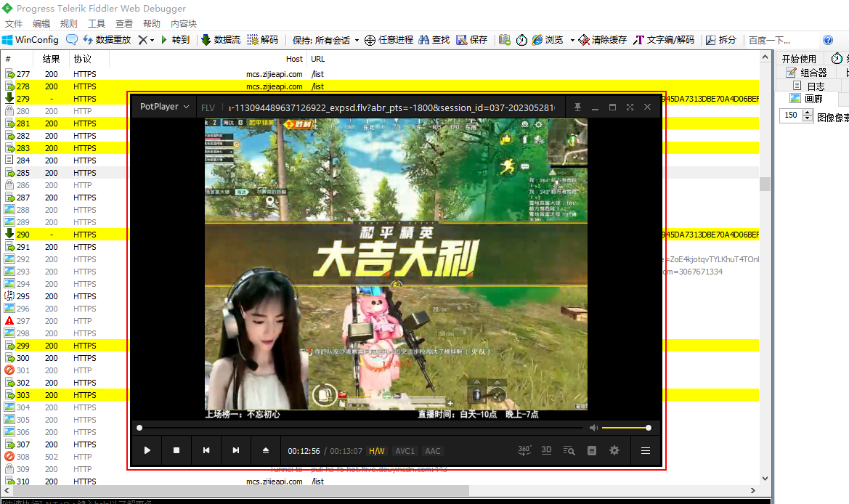Screen dimensions: 849x504
Task: Open the 帮助 menu
Action: pyautogui.click(x=152, y=24)
